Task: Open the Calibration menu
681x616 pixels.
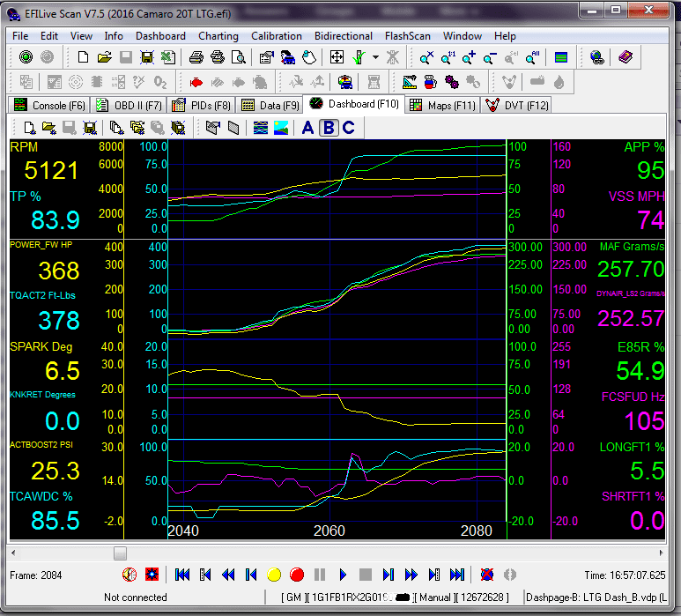Action: point(277,36)
